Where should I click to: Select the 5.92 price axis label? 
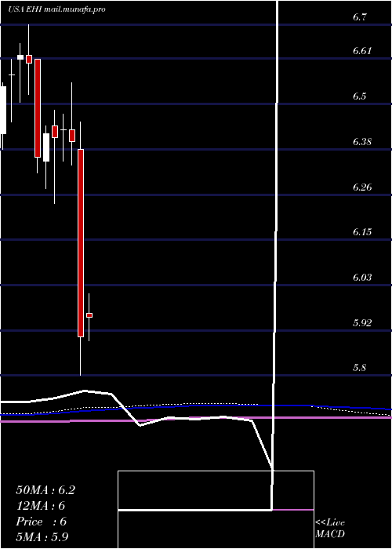click(x=362, y=322)
